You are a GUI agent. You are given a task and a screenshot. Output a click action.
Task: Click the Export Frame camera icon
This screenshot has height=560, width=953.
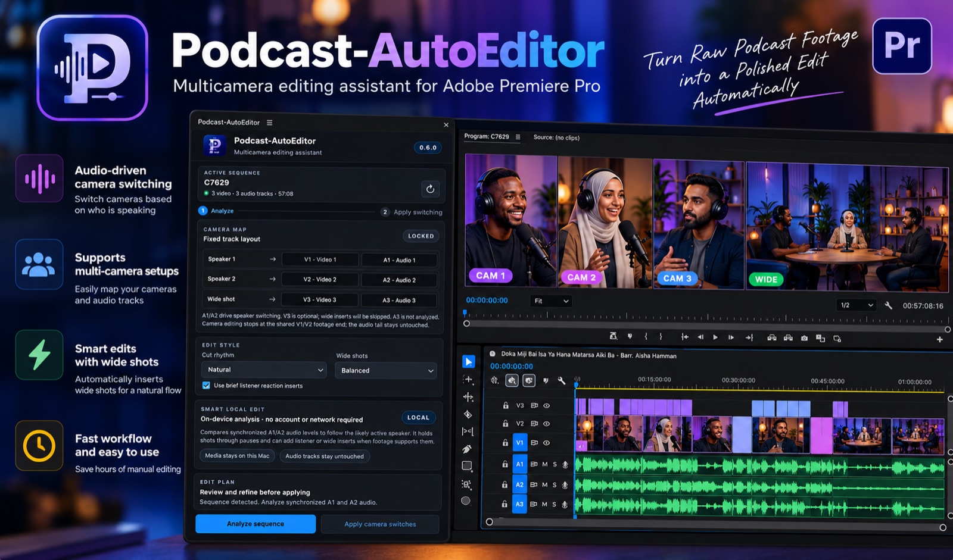tap(804, 338)
